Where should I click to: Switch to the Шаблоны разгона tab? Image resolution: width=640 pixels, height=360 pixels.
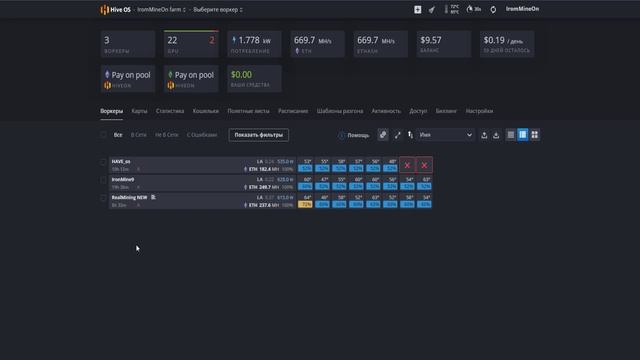[340, 111]
